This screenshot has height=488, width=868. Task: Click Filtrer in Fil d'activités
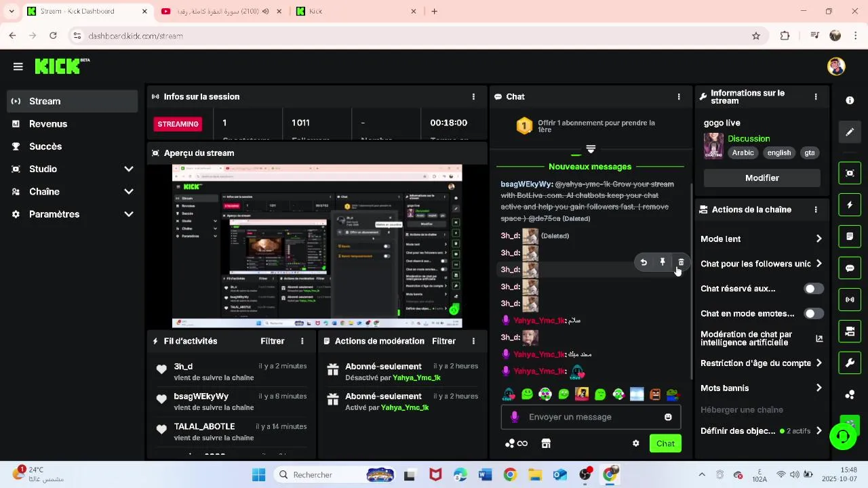click(273, 342)
